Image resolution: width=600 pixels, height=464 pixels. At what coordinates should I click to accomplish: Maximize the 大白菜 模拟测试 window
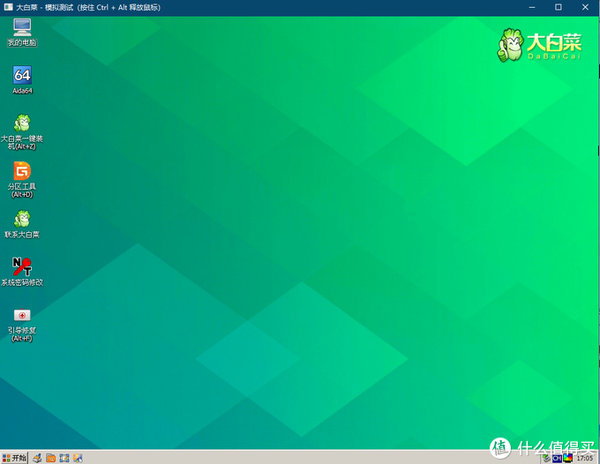tap(558, 7)
